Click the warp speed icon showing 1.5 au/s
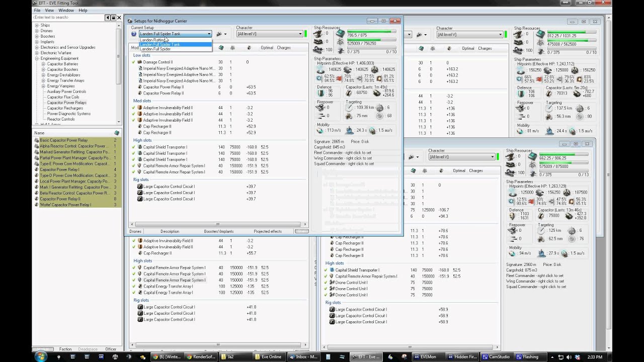 point(372,130)
